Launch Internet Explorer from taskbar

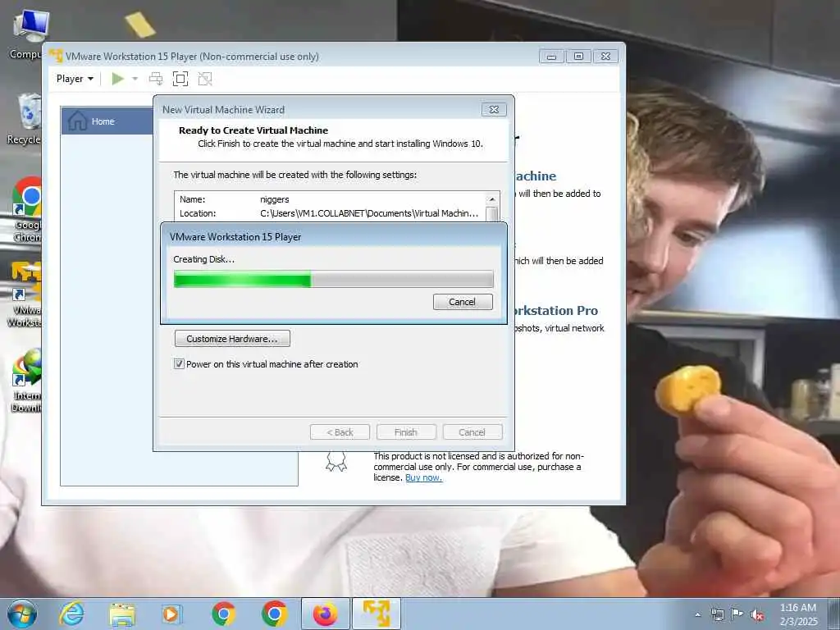point(71,614)
